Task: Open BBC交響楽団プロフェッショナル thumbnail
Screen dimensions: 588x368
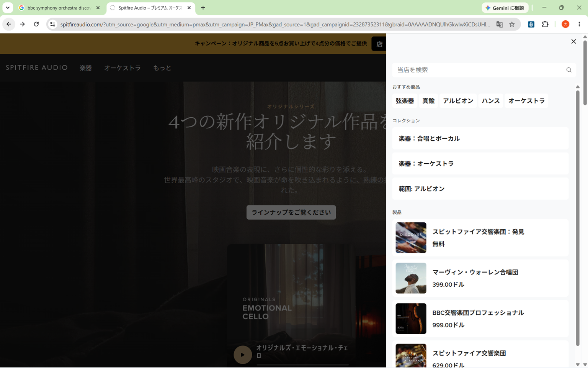Action: [411, 319]
